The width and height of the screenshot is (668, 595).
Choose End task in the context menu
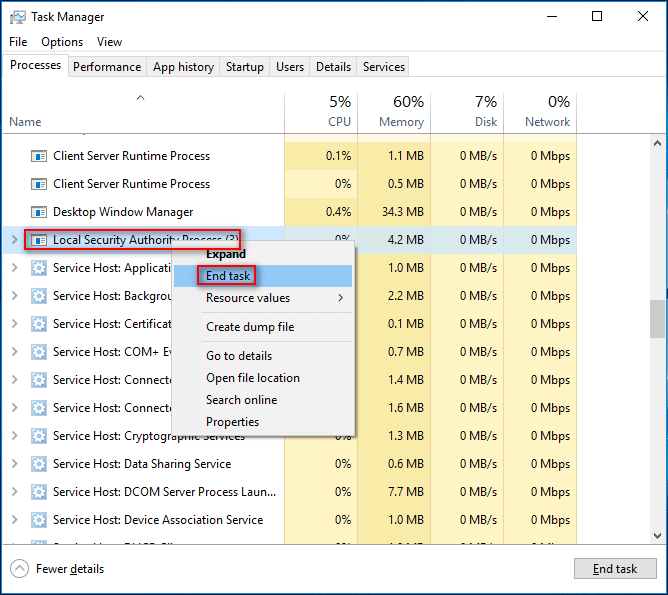(x=263, y=276)
